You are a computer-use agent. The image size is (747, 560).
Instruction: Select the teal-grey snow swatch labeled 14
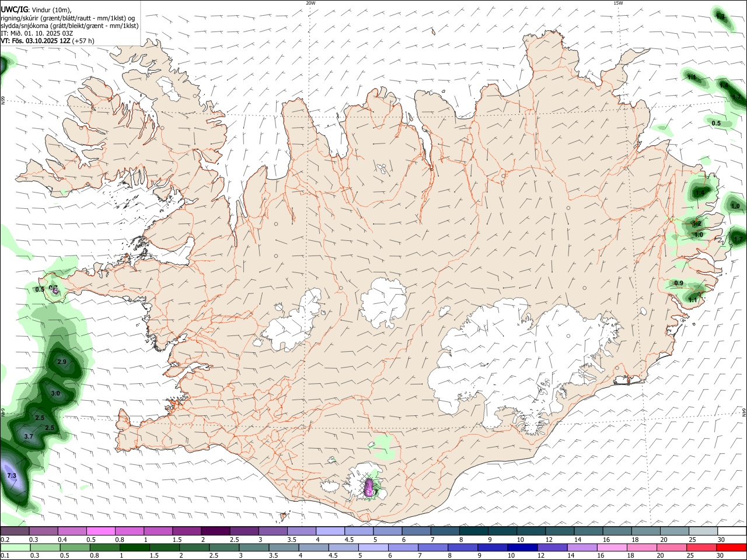588,531
